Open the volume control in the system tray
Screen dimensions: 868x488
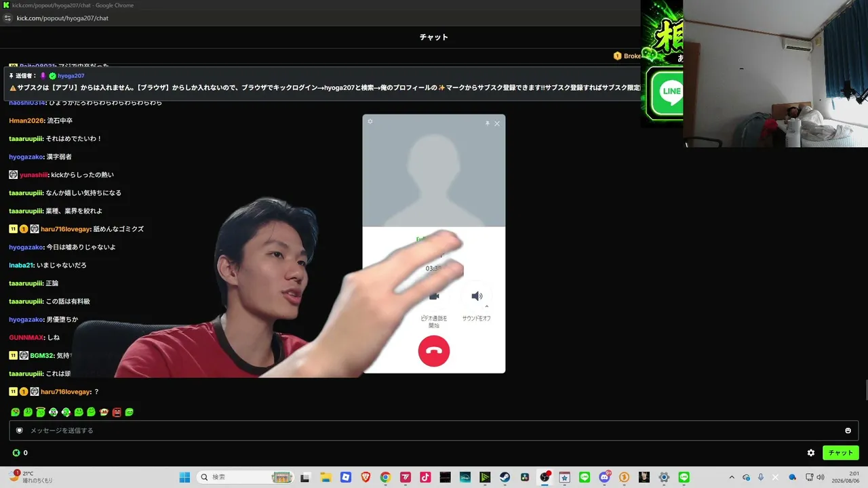[821, 477]
